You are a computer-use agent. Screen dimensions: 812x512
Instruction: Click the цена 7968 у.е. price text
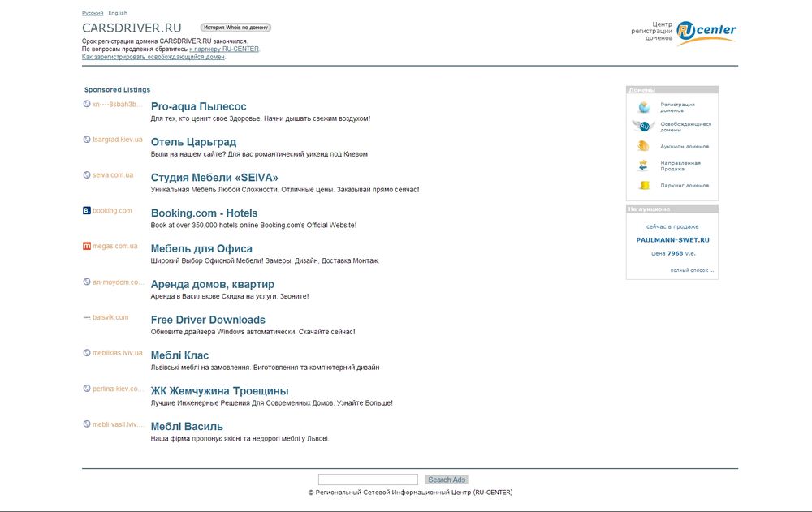[673, 254]
